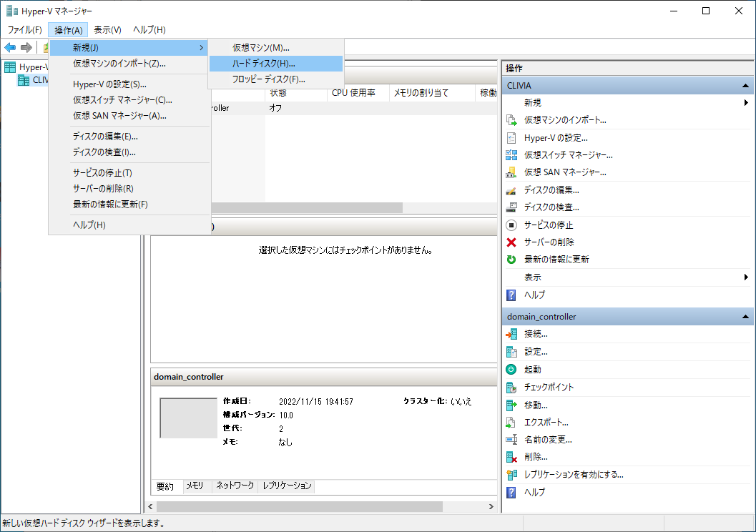Click the back arrow toolbar icon
This screenshot has height=532, width=756.
coord(9,47)
